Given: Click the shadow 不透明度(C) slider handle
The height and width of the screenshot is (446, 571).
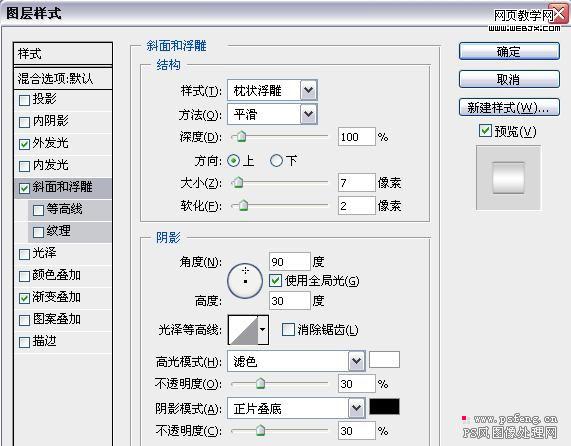Looking at the screenshot, I should (260, 430).
